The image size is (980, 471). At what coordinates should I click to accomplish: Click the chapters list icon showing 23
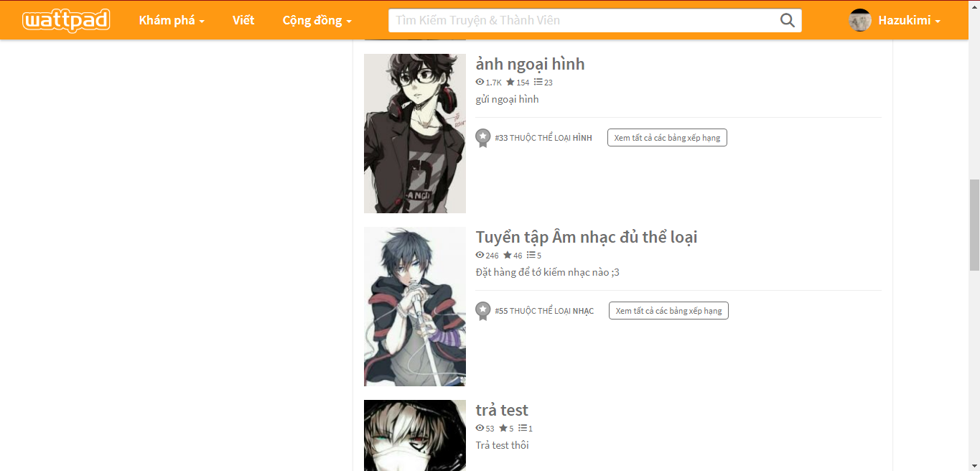(538, 82)
